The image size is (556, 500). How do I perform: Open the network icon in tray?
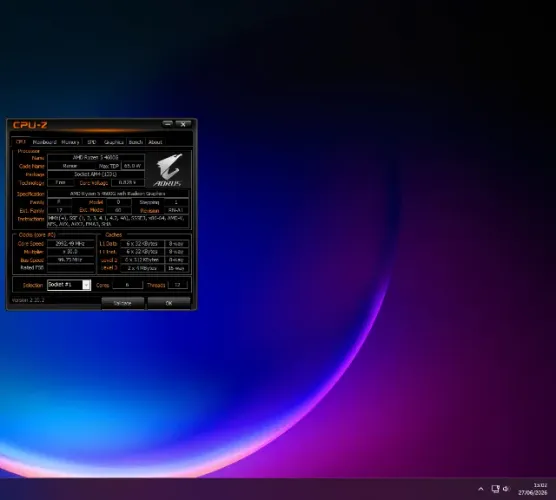point(495,489)
